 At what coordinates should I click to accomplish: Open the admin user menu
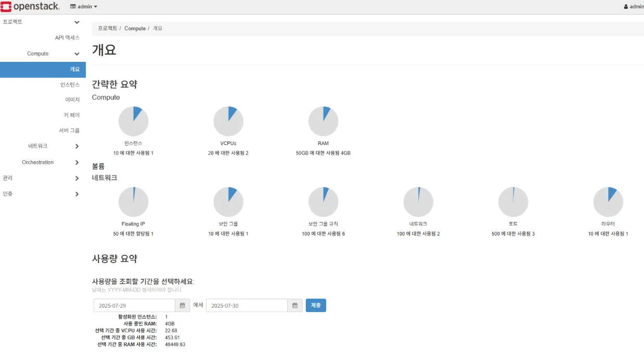(634, 7)
